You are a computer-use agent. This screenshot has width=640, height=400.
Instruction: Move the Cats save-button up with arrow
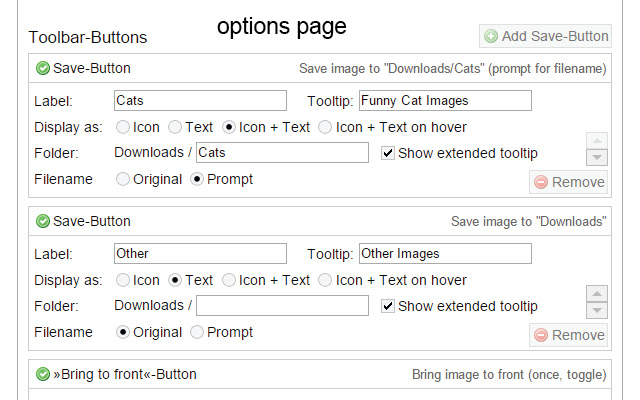click(597, 141)
